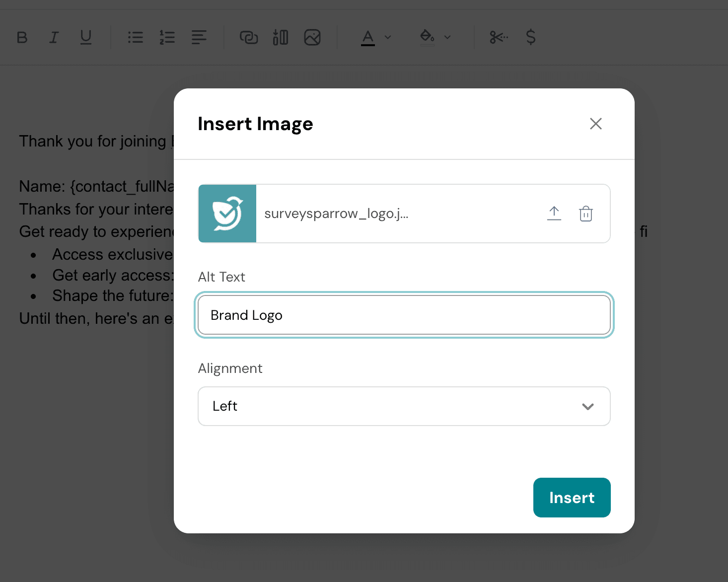The image size is (728, 582).
Task: Expand the text color dropdown arrow
Action: click(388, 37)
